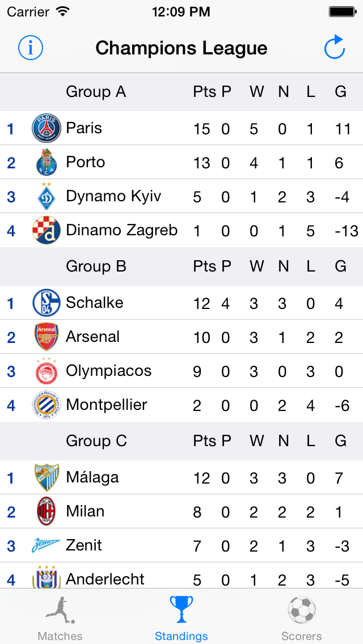Select the Standings tab
This screenshot has width=363, height=644.
(x=181, y=617)
